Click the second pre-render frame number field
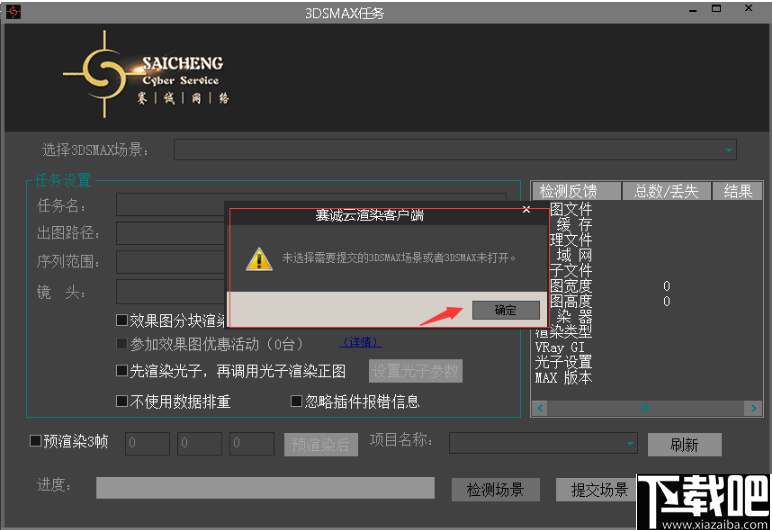The image size is (772, 530). point(199,443)
